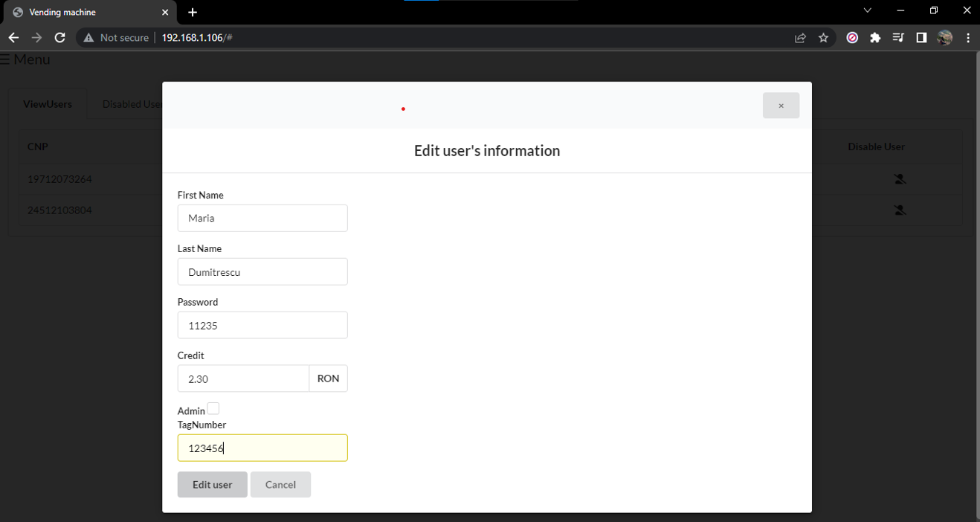Click the Not secure site warning
980x522 pixels.
(x=116, y=37)
